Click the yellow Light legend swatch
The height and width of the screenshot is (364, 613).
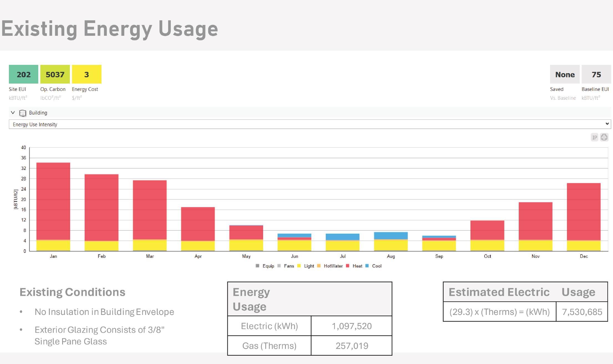299,266
